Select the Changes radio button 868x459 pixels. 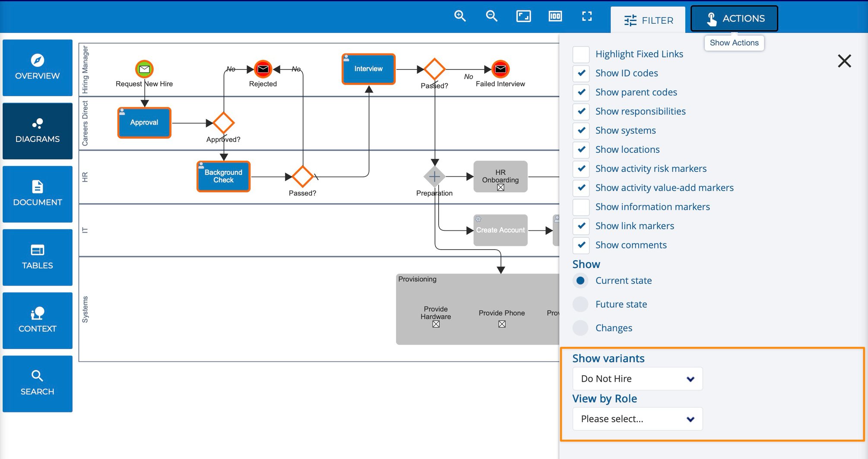tap(580, 328)
